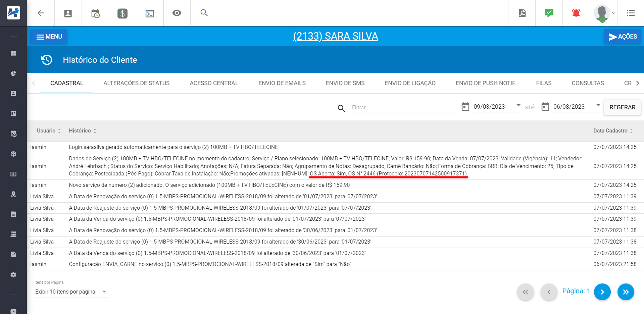Expand the 06/08/2023 end date dropdown

click(x=598, y=106)
